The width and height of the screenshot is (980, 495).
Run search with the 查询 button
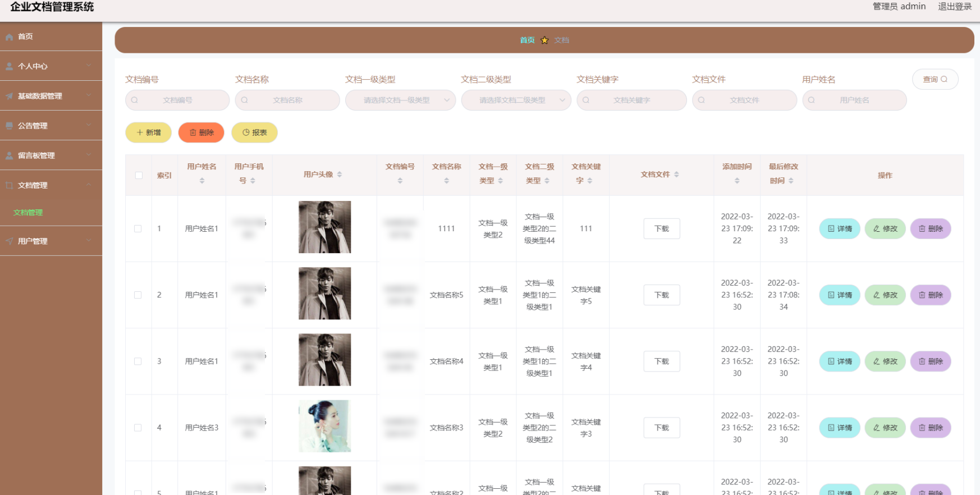pyautogui.click(x=935, y=79)
